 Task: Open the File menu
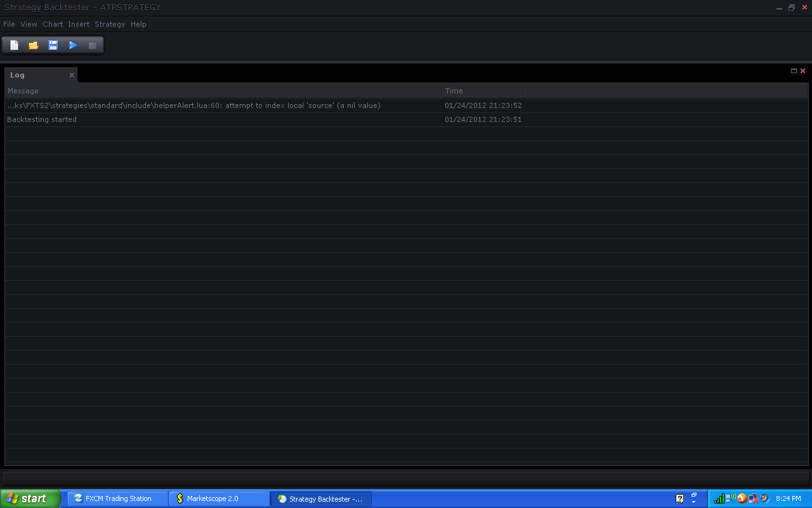tap(9, 24)
